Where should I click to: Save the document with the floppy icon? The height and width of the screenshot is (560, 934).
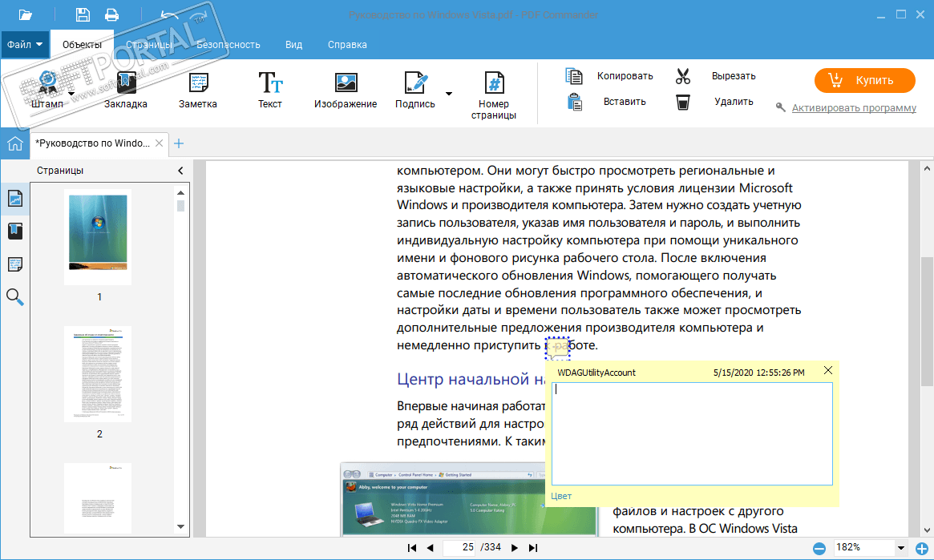pyautogui.click(x=83, y=15)
